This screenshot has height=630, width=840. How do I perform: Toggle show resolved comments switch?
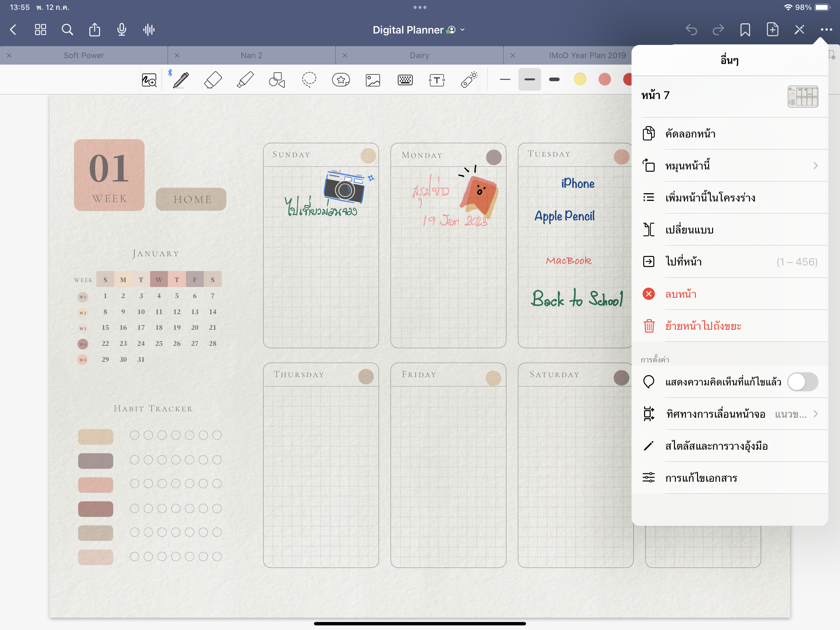point(802,382)
